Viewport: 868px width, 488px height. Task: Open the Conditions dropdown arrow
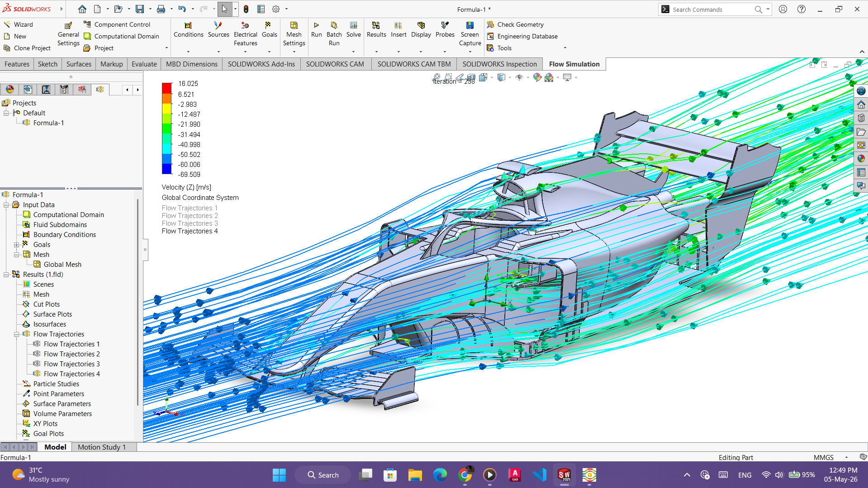pos(188,51)
